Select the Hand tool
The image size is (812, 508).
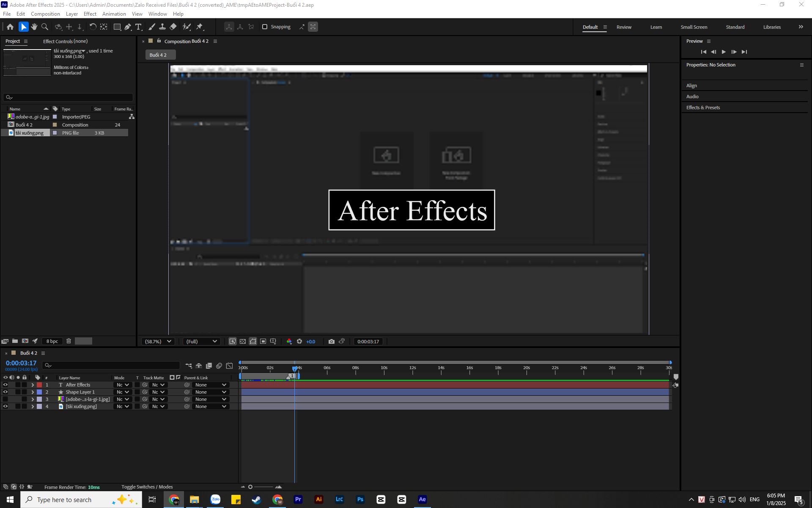34,27
